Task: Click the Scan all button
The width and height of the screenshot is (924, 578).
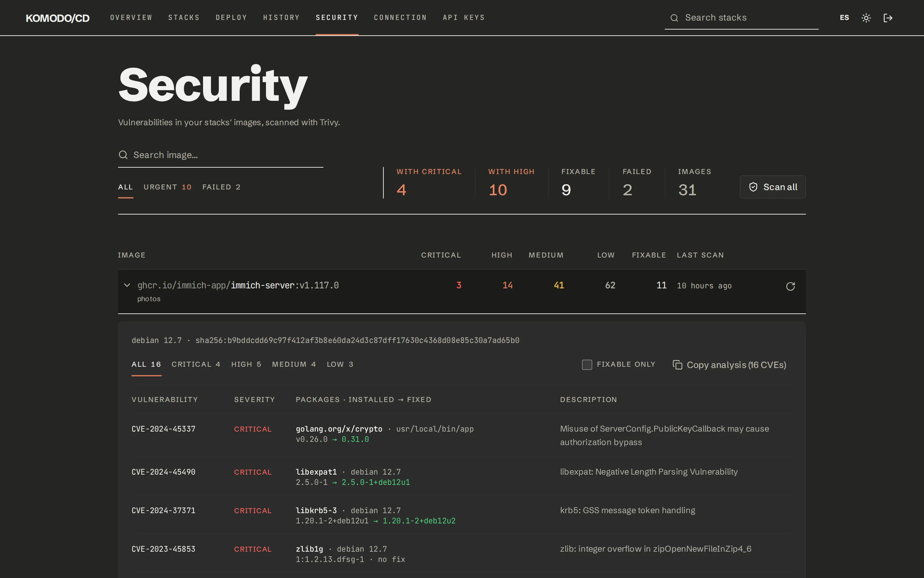Action: click(x=773, y=187)
